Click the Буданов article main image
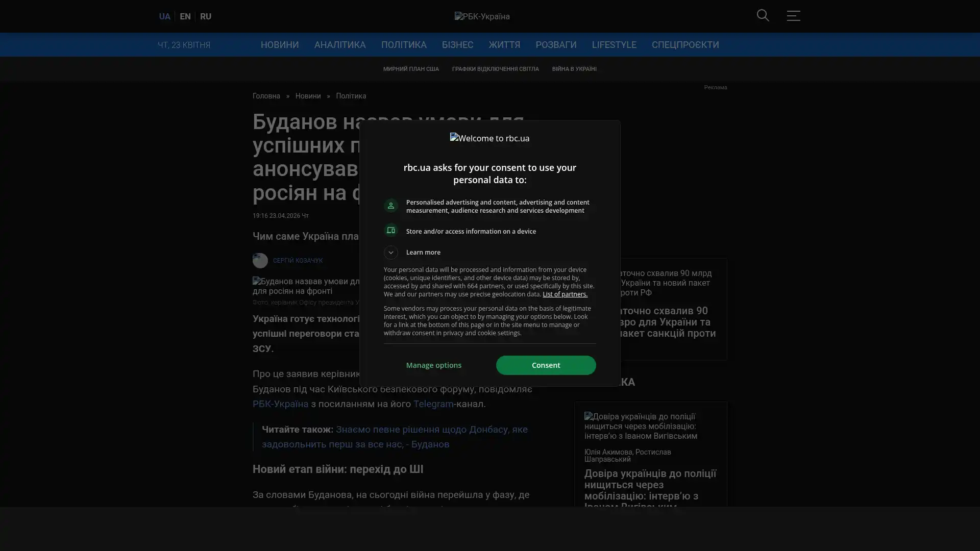980x551 pixels. click(306, 286)
